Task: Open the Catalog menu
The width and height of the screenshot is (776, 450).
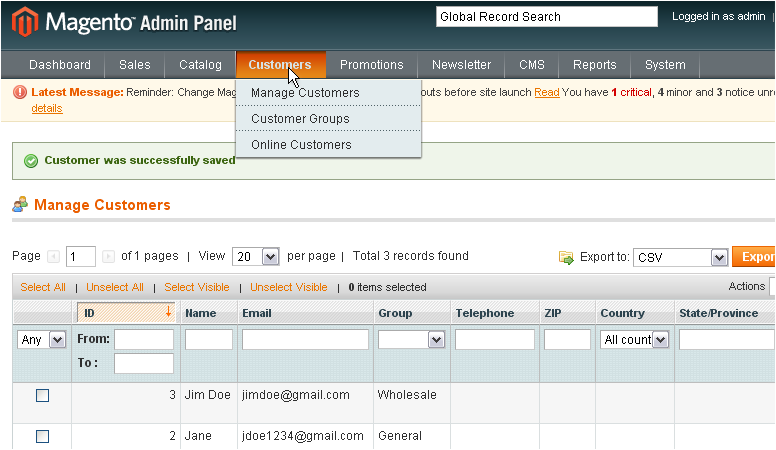Action: (200, 65)
